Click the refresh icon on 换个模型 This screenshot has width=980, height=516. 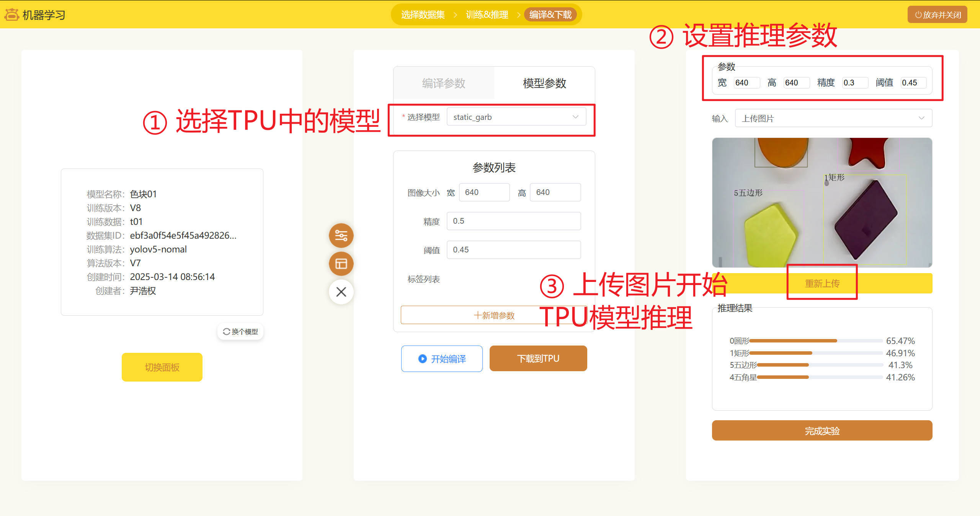226,332
